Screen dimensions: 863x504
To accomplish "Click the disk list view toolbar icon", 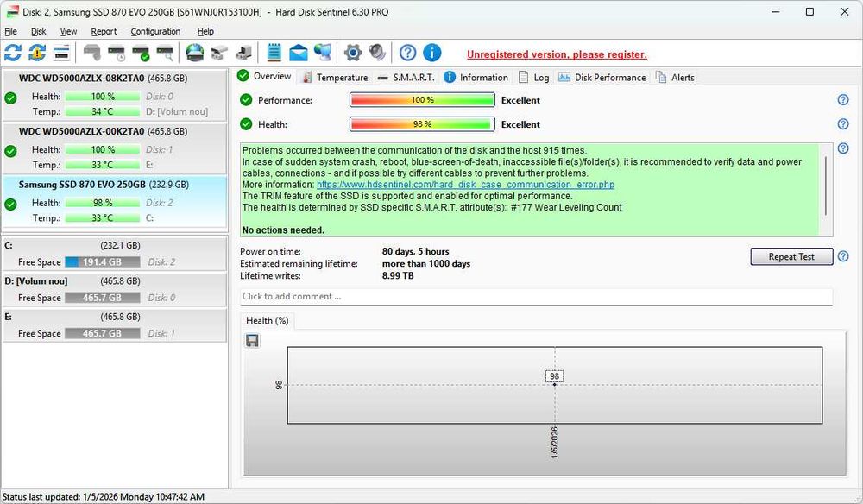I will click(x=61, y=53).
